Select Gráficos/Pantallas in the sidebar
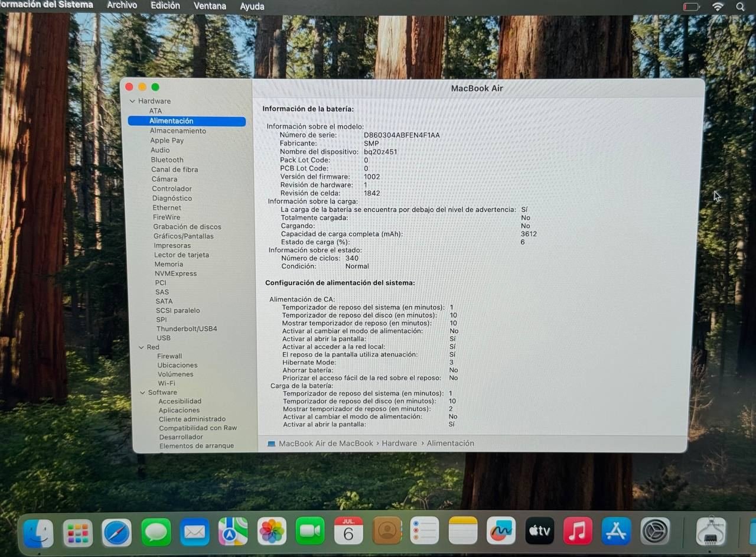 click(184, 236)
